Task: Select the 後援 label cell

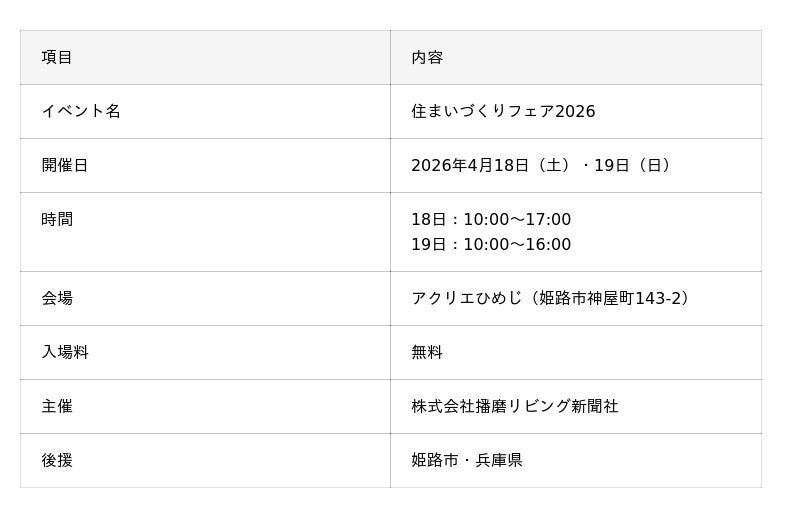Action: point(57,460)
